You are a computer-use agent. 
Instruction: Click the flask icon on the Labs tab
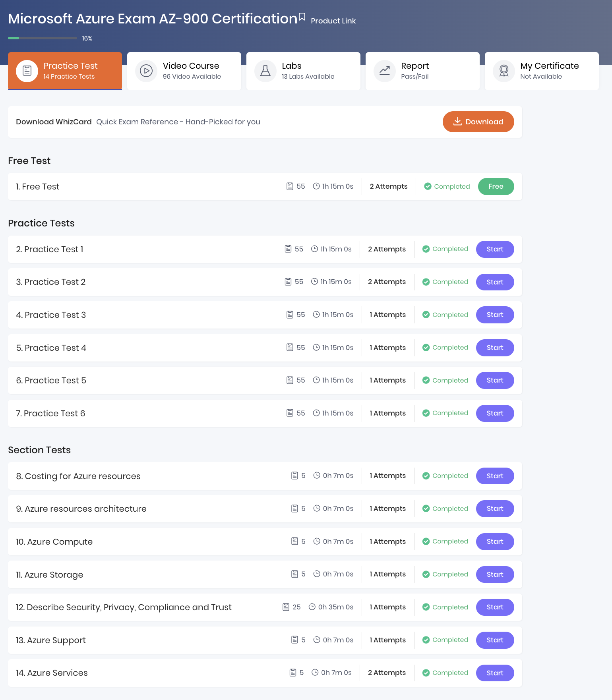tap(265, 71)
